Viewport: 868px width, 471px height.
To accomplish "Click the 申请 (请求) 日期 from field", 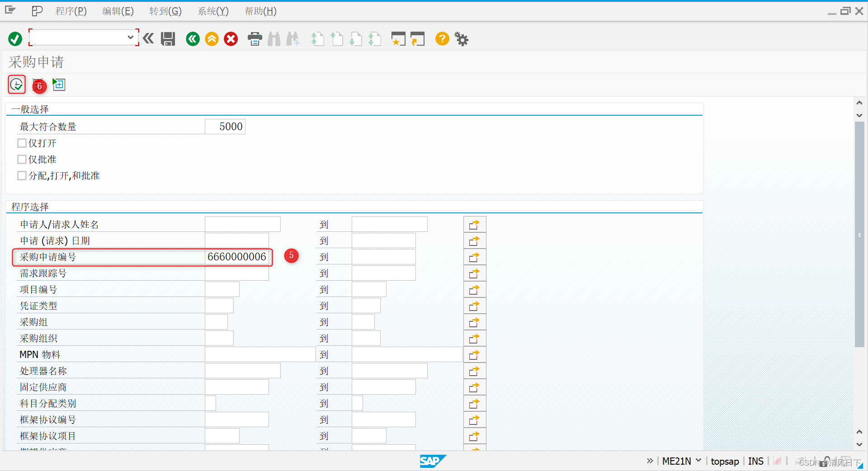I will 237,240.
